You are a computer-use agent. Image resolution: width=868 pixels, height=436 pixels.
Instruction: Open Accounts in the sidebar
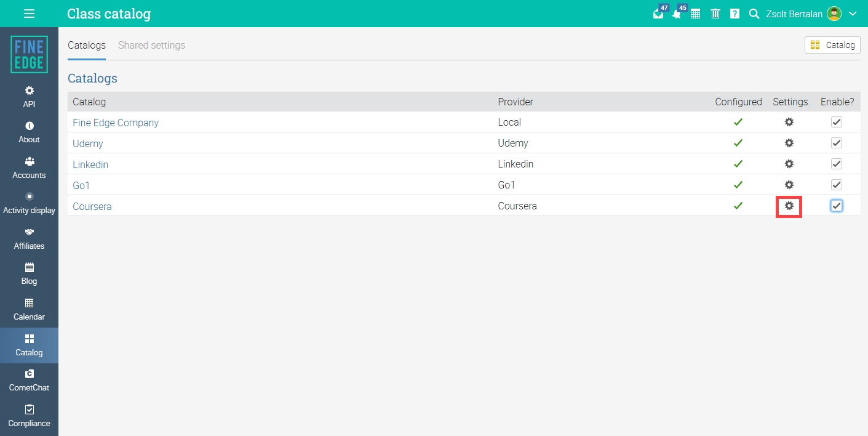[x=29, y=168]
